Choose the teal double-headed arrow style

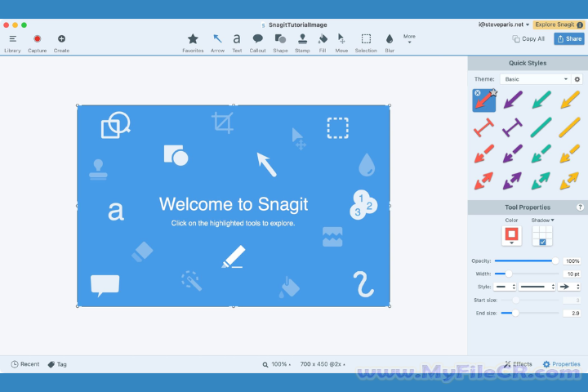tap(541, 180)
